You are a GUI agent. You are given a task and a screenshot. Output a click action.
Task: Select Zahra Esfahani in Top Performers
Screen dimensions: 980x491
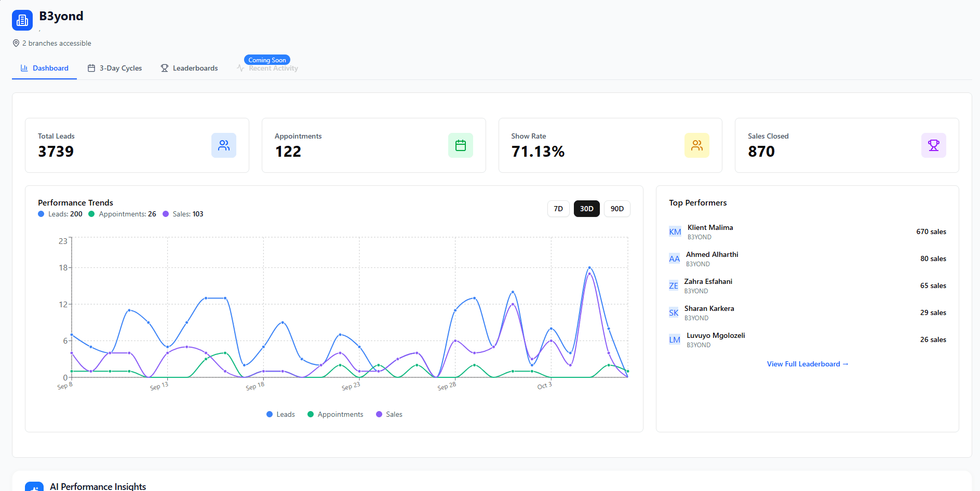[x=808, y=286]
